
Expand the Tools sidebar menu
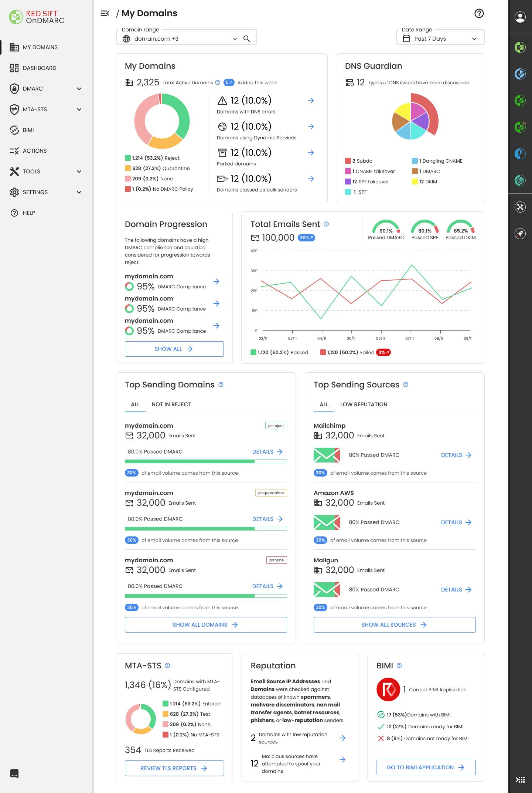(79, 172)
